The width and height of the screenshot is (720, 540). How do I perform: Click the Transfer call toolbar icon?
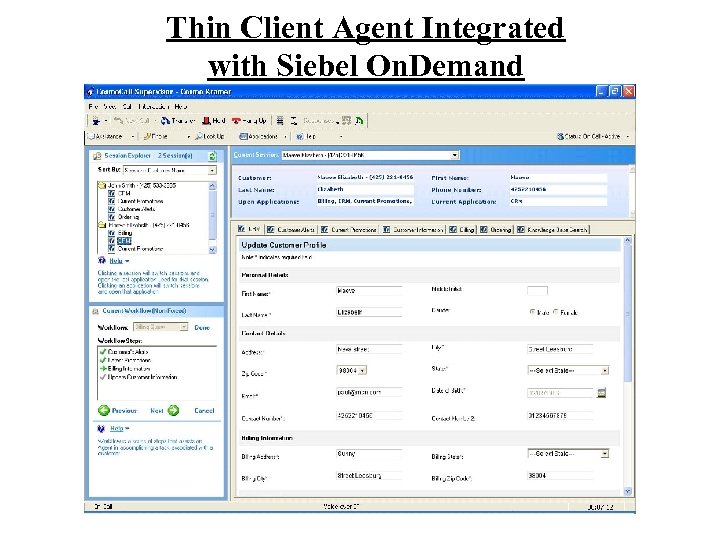[x=165, y=121]
